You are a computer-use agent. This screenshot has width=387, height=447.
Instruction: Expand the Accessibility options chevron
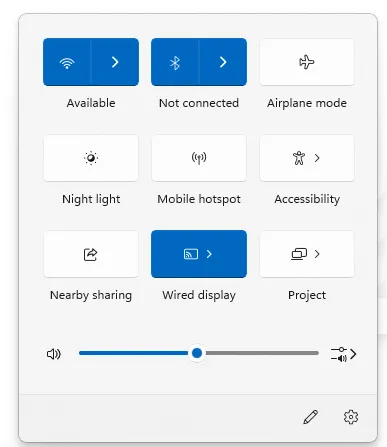[x=317, y=158]
